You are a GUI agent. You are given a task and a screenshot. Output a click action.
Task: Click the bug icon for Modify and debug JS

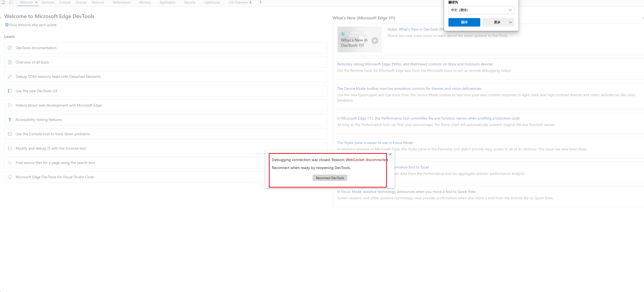click(10, 148)
